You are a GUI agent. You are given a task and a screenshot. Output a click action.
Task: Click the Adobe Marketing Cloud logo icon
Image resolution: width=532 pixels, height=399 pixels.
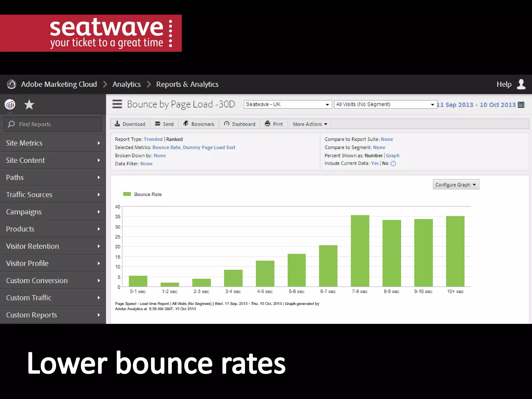click(11, 84)
